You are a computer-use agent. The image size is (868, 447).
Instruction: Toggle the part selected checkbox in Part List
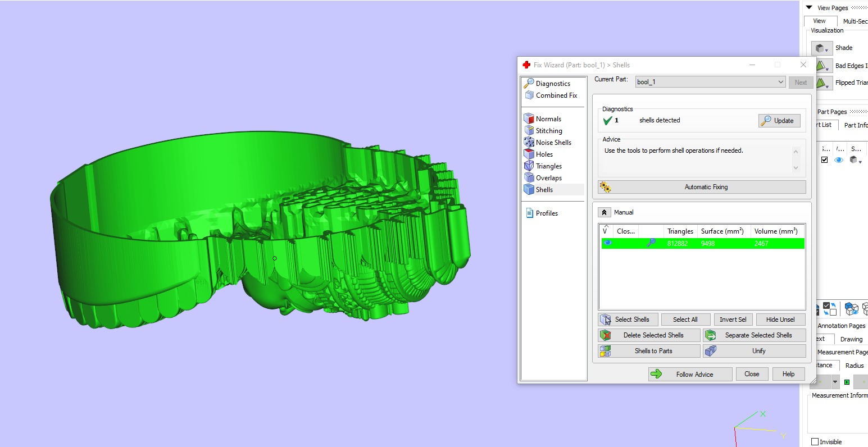824,160
